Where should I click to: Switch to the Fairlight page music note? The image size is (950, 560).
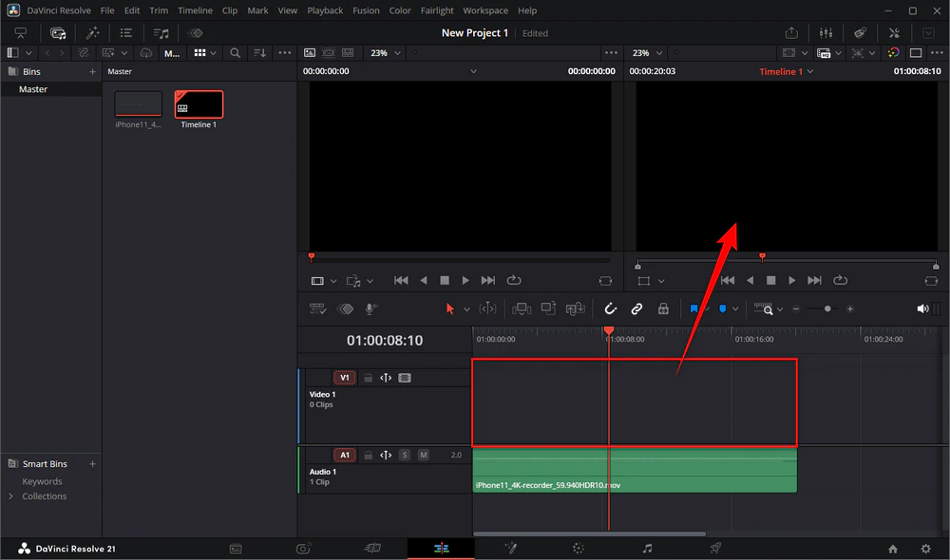click(647, 549)
